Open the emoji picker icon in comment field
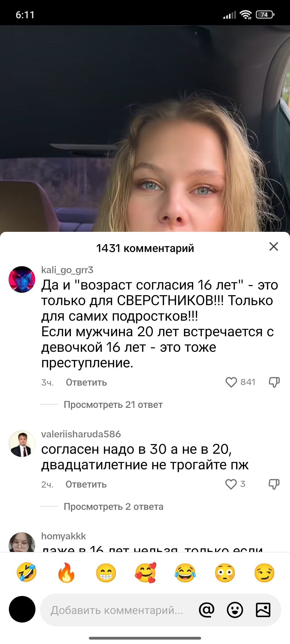This screenshot has height=644, width=290. tap(235, 610)
